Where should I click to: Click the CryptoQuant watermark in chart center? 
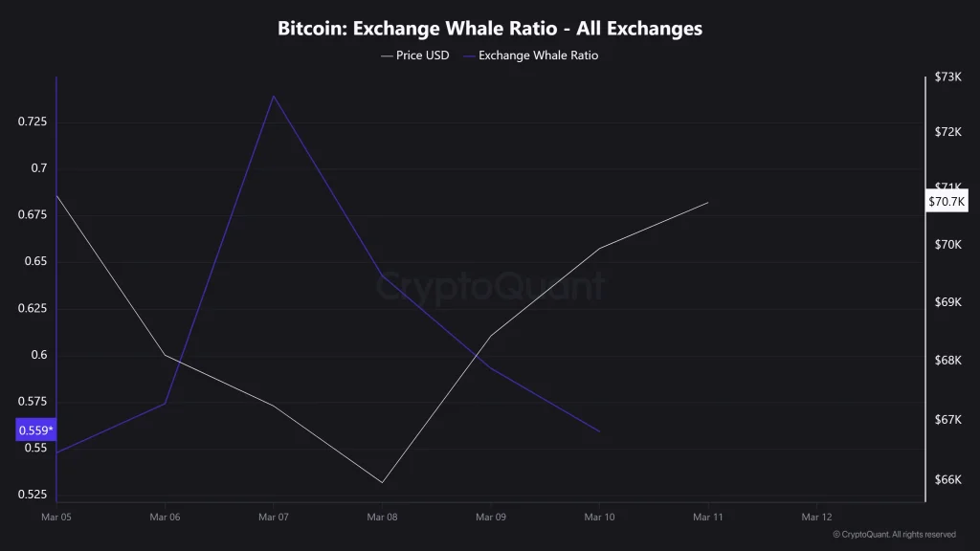(490, 287)
